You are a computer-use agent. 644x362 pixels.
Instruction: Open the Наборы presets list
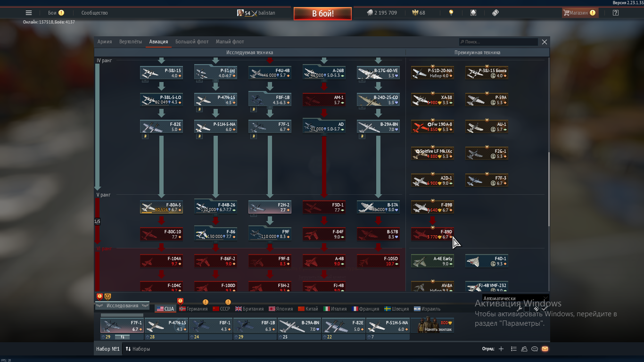tap(138, 349)
